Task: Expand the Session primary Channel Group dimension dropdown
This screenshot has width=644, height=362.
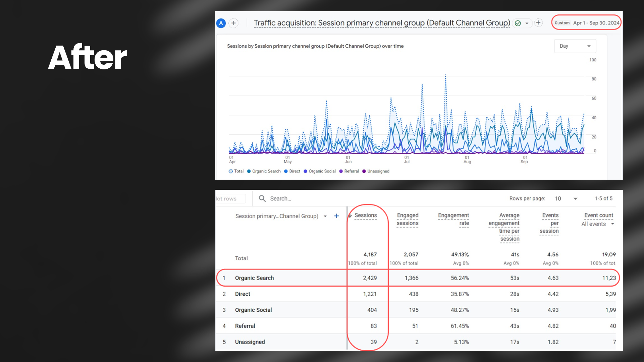Action: click(x=325, y=216)
